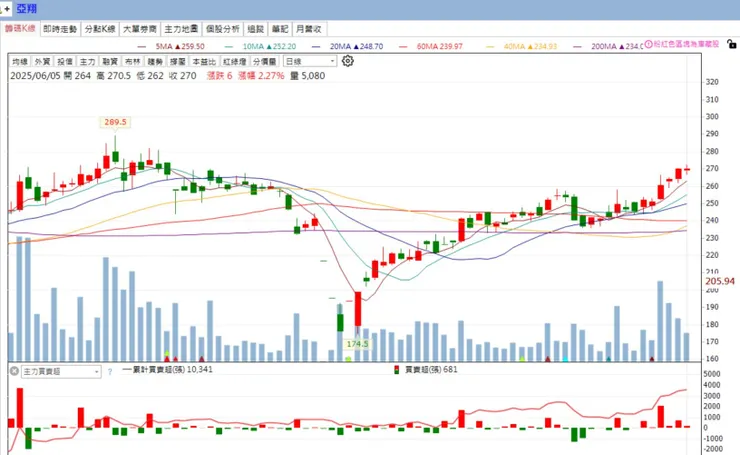This screenshot has width=740, height=455.
Task: Toggle the 均線 overlay button
Action: pos(20,61)
